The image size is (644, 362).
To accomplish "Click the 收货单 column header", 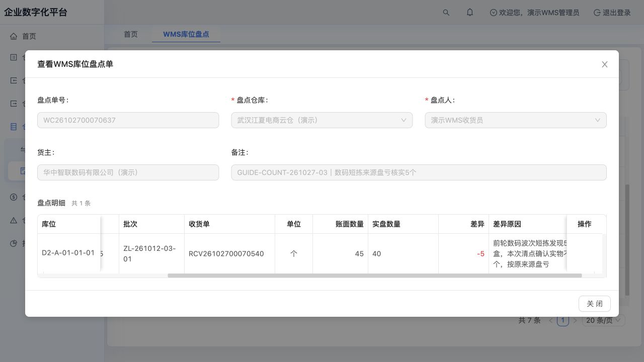I will click(x=229, y=224).
